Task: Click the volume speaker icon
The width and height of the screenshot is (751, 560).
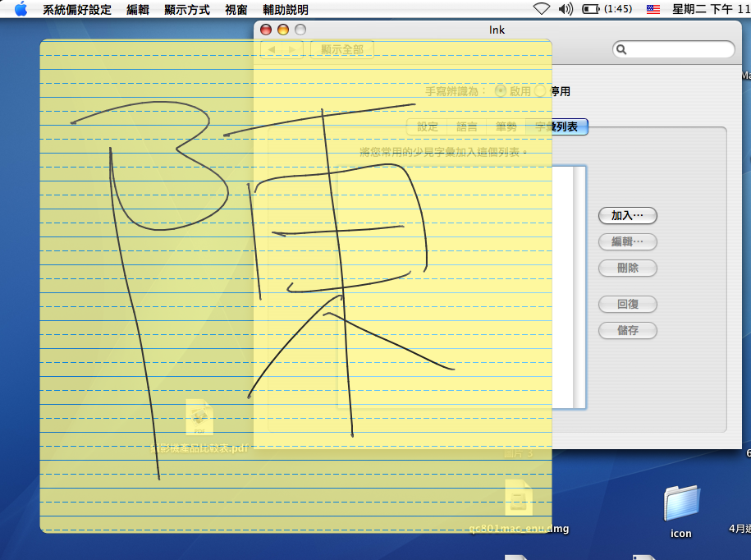Action: [x=566, y=9]
